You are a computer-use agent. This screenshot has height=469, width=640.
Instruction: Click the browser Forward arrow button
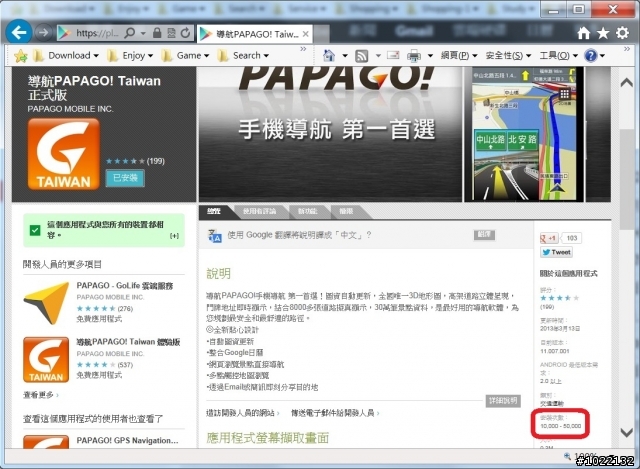tap(43, 32)
